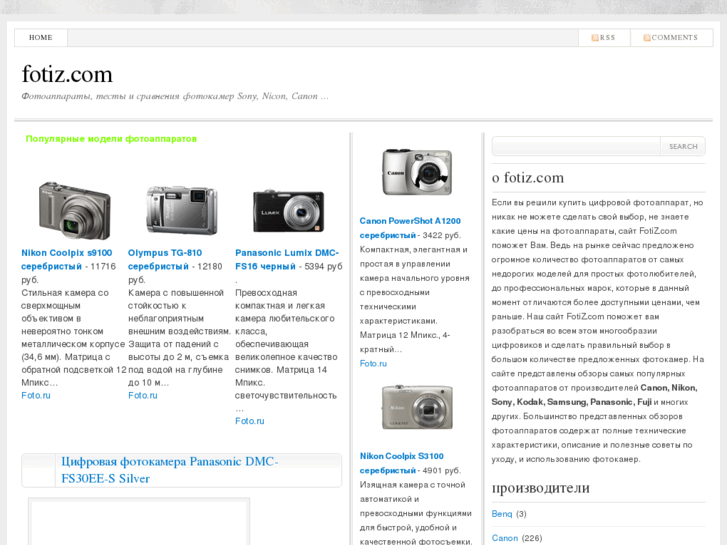The image size is (727, 545).
Task: Open the post Цифровая фотокамера Panasonic DMC-FS30EE-S Silver
Action: (x=170, y=470)
